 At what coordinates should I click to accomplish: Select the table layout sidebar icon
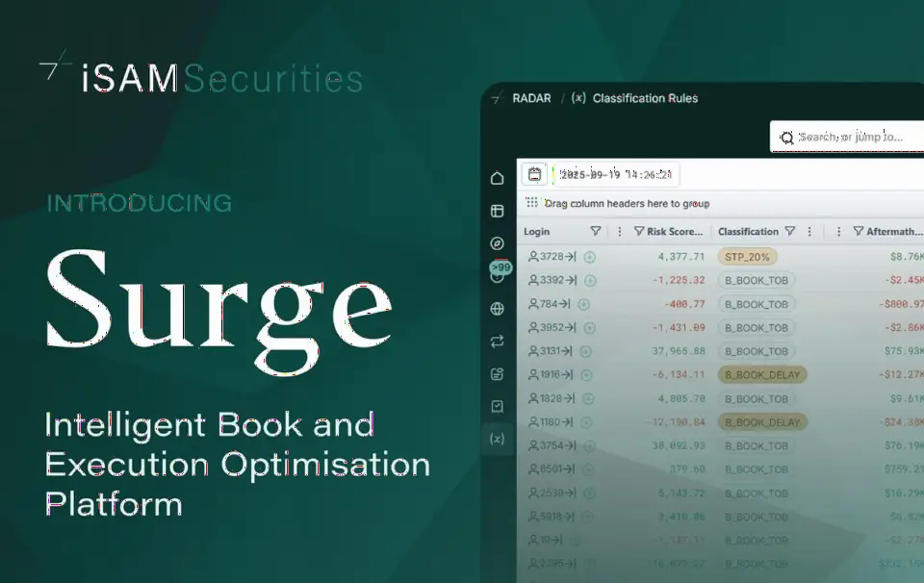(x=497, y=211)
